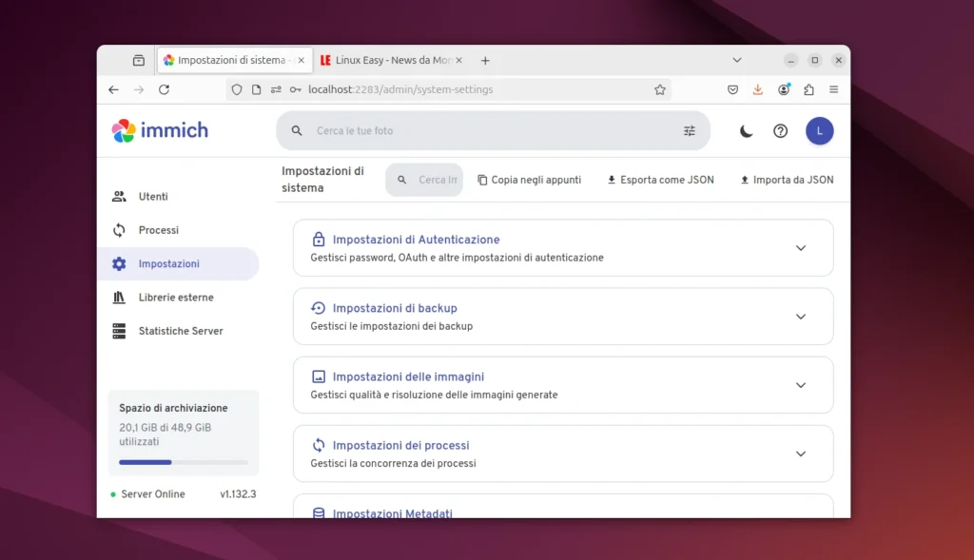Click the Impostazioni dei processi title

click(400, 445)
